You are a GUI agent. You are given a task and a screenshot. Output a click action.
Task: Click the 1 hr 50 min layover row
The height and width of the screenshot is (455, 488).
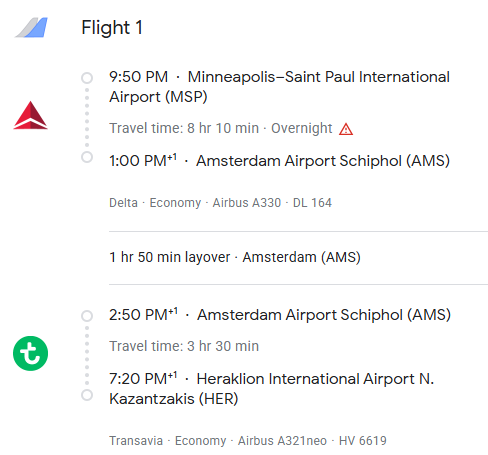tap(298, 257)
